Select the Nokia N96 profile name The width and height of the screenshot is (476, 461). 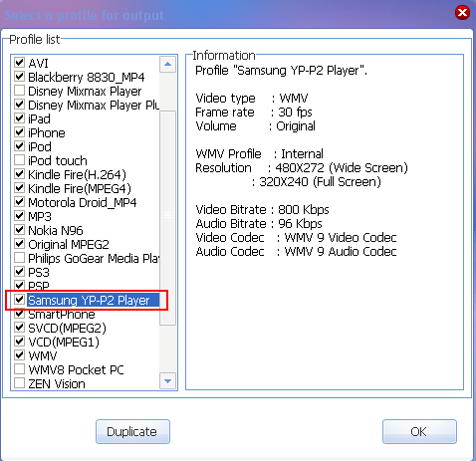pos(56,230)
